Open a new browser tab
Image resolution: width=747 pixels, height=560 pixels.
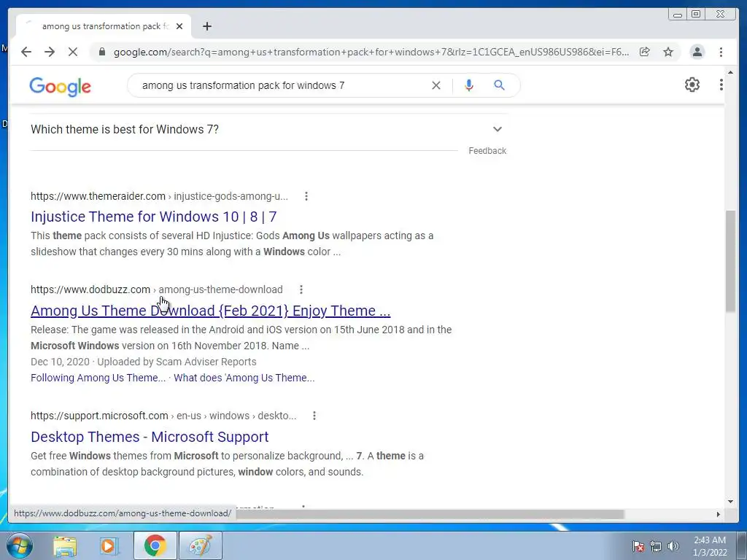click(x=206, y=26)
